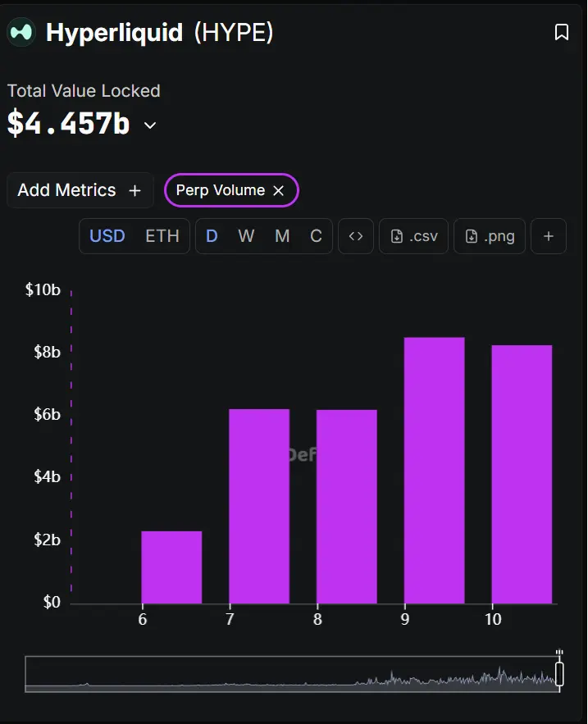The height and width of the screenshot is (724, 588).
Task: Bookmark the Hyperliquid protocol
Action: tap(562, 32)
